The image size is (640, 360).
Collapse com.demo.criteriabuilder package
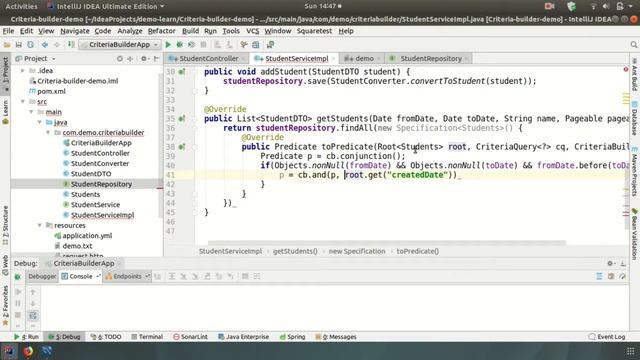48,133
